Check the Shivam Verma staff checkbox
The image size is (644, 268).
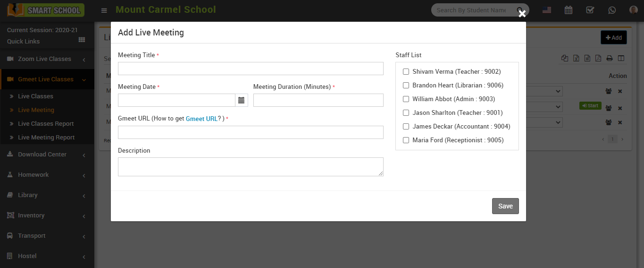pyautogui.click(x=406, y=72)
